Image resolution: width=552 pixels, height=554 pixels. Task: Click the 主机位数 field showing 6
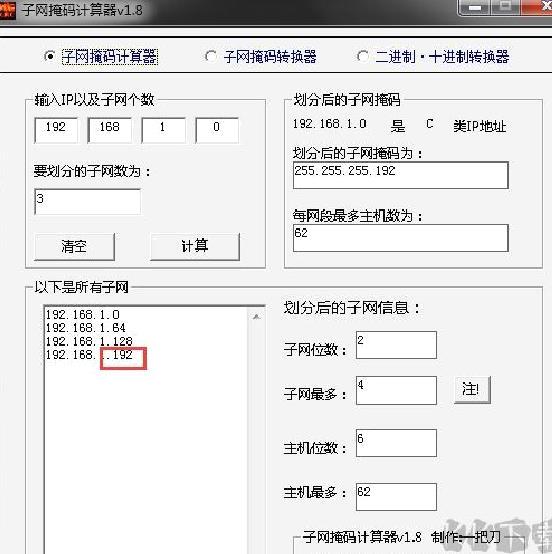396,443
